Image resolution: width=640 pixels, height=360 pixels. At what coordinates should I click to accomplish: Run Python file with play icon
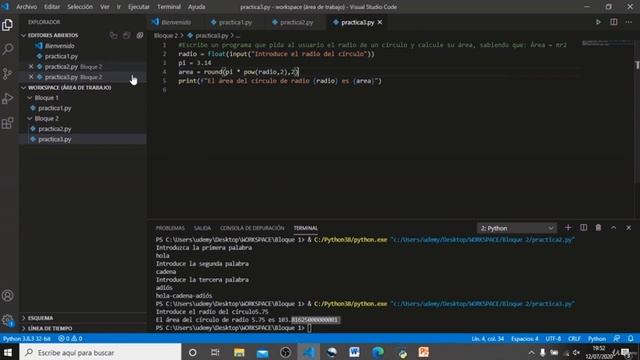click(x=598, y=22)
